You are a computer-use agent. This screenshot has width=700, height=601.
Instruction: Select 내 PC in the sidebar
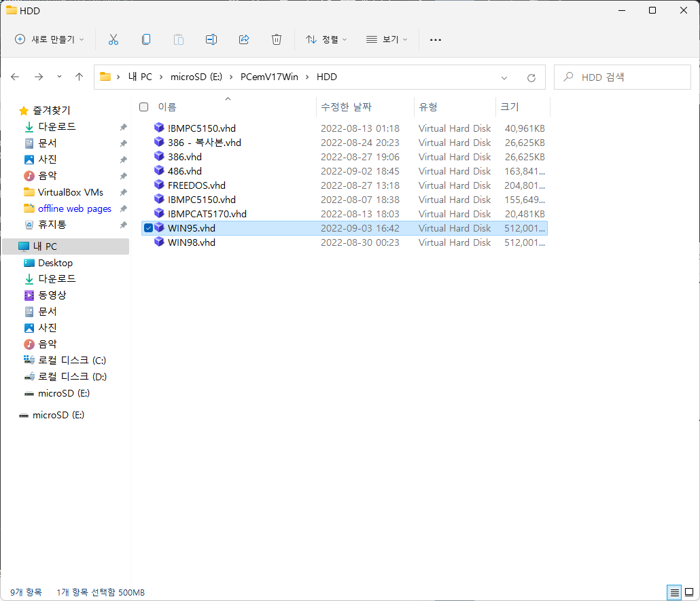[66, 247]
